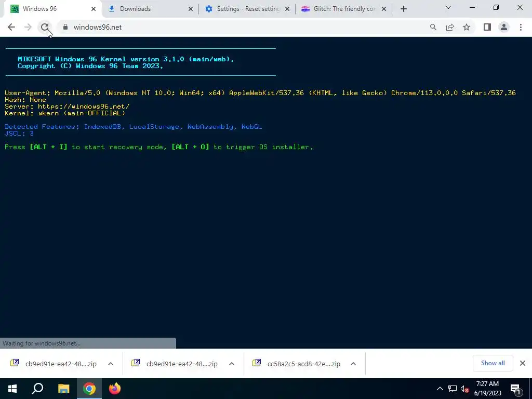Image resolution: width=532 pixels, height=399 pixels.
Task: Open the Chrome profile menu
Action: point(504,27)
